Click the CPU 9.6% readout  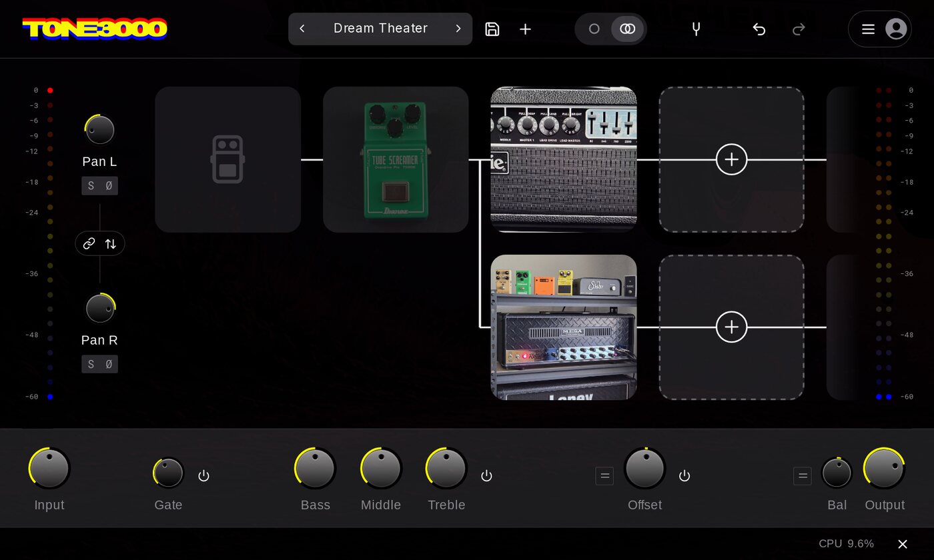[847, 544]
